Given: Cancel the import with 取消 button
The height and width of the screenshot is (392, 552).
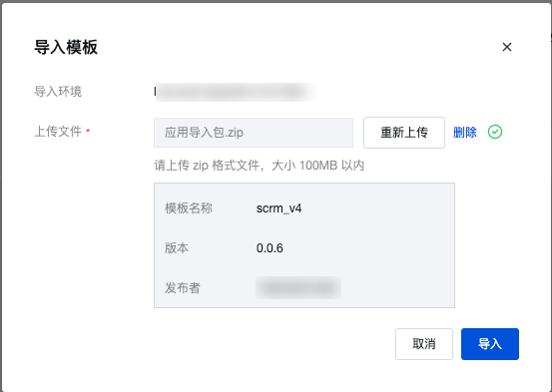Looking at the screenshot, I should pyautogui.click(x=424, y=344).
